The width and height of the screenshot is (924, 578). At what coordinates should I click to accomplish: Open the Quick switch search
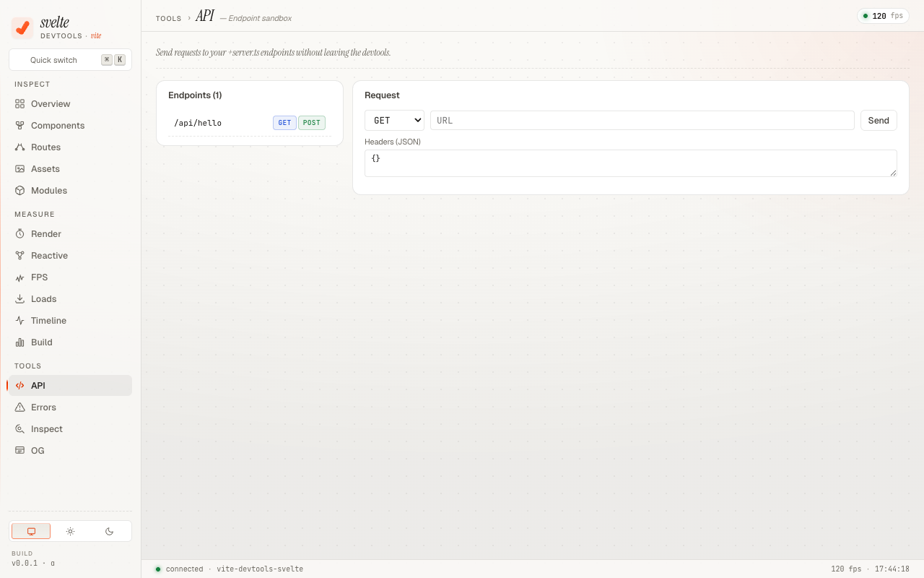coord(70,60)
